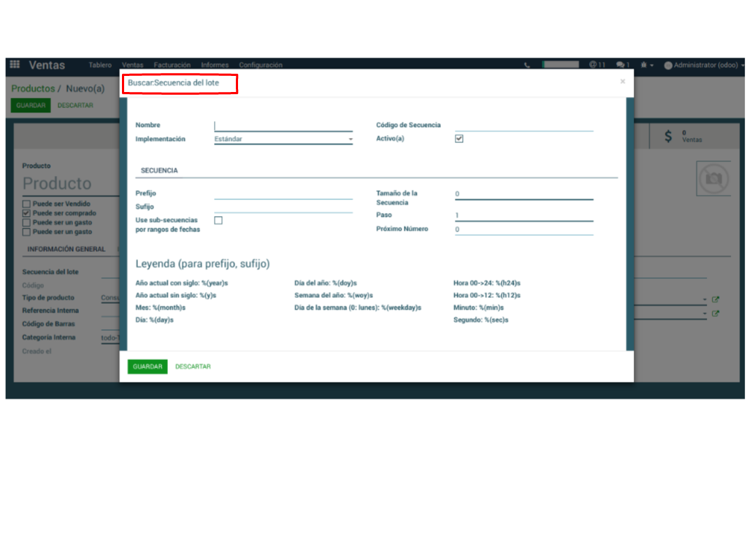
Task: Click the phone icon in top bar
Action: click(x=527, y=65)
